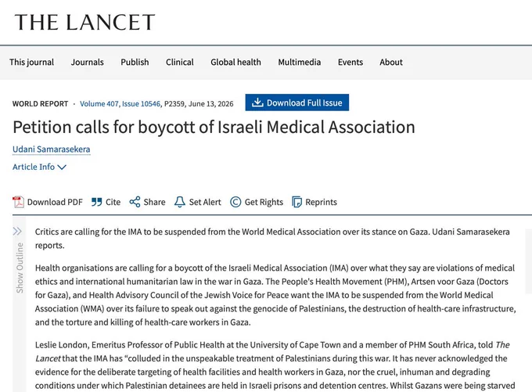This screenshot has width=532, height=392.
Task: Click the Show Outline vertical label
Action: coord(20,268)
